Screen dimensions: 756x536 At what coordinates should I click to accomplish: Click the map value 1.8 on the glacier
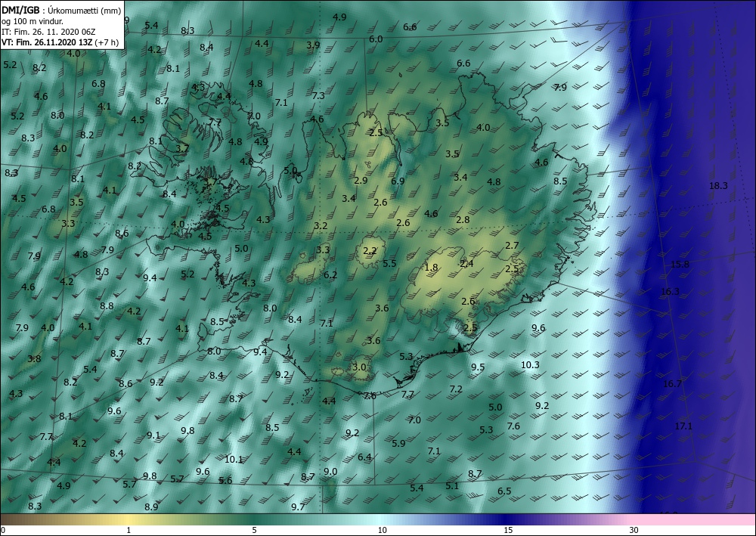tap(431, 268)
